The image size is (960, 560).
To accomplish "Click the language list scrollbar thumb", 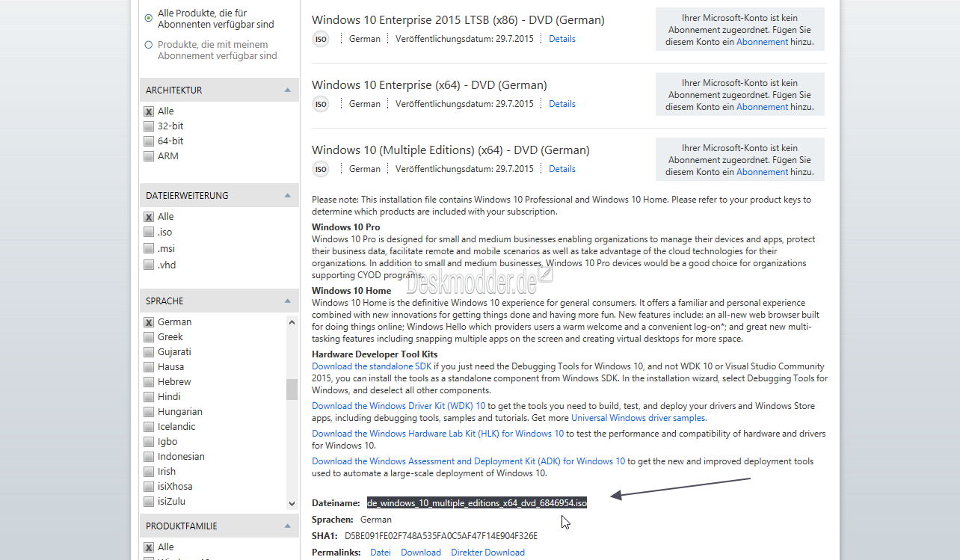I will [x=292, y=390].
